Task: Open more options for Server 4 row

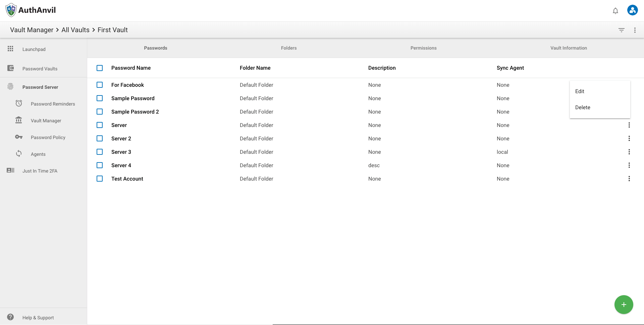Action: [629, 165]
